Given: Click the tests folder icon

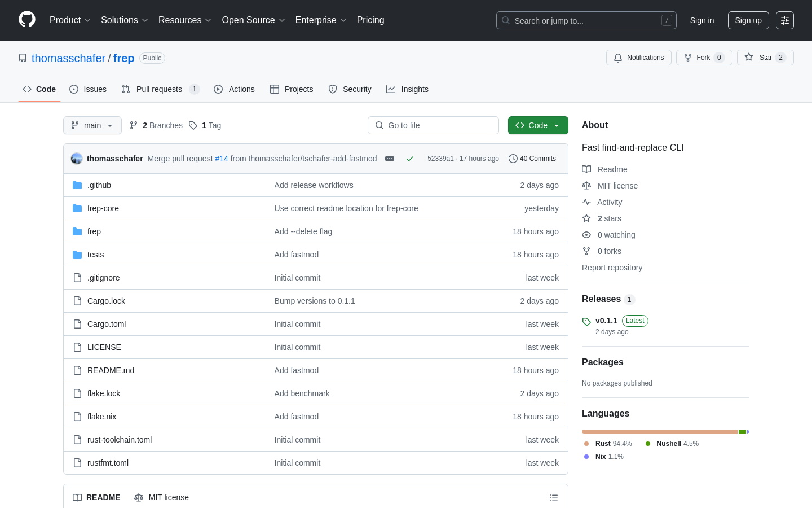Looking at the screenshot, I should click(77, 255).
